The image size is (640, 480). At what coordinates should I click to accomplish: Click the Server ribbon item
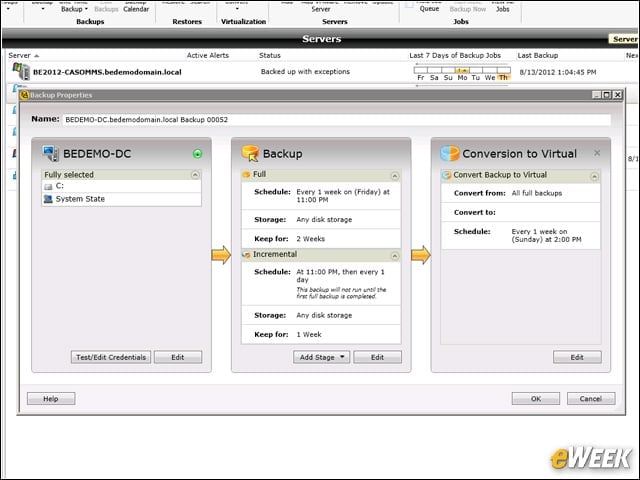pyautogui.click(x=321, y=8)
